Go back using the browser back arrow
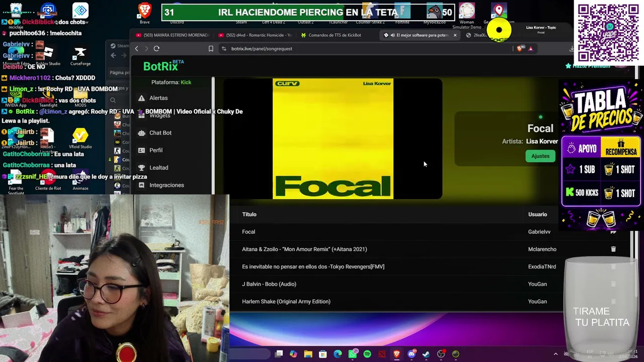644x362 pixels. pos(136,49)
